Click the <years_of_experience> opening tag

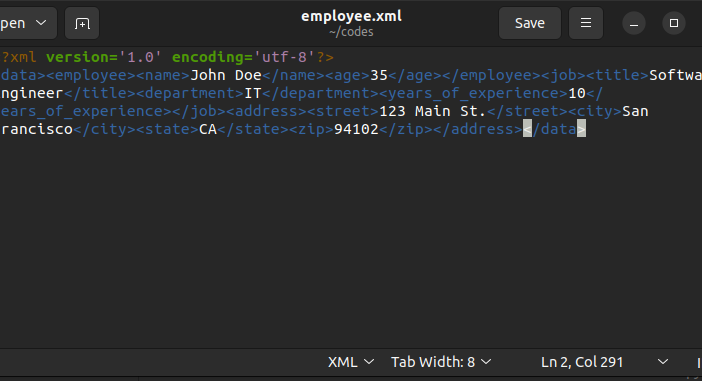click(473, 93)
